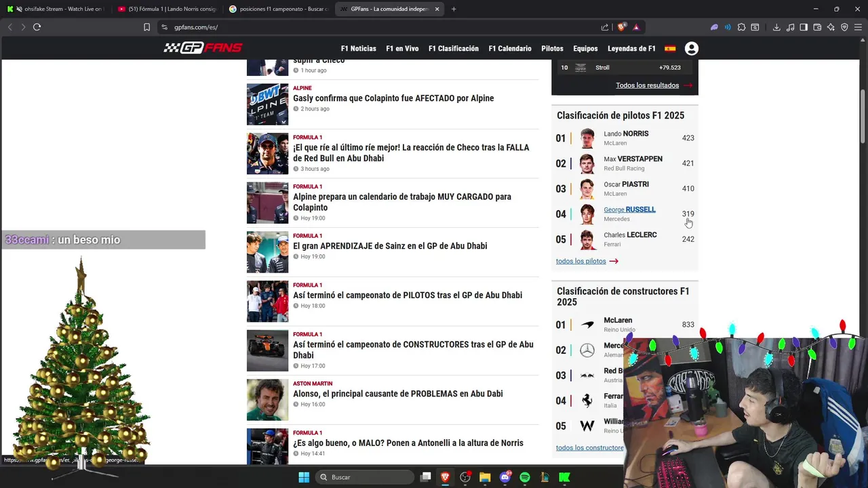Reload the page with the refresh icon

tap(37, 27)
